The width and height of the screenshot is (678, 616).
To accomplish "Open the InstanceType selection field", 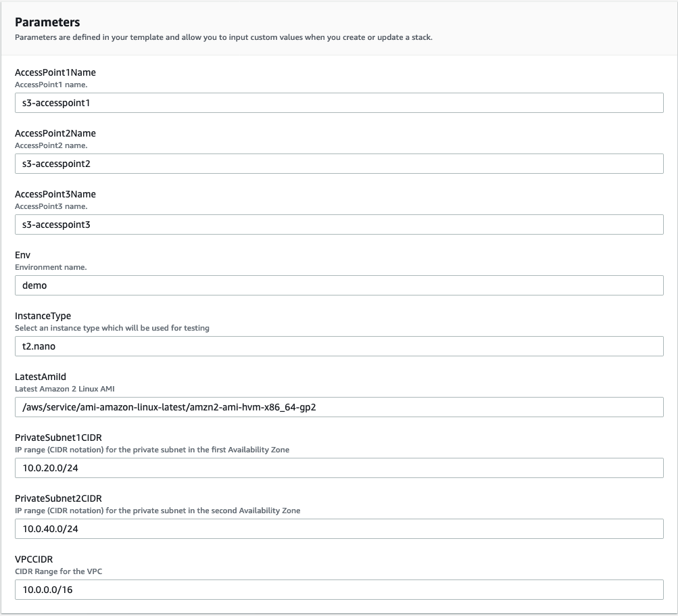I will [338, 346].
